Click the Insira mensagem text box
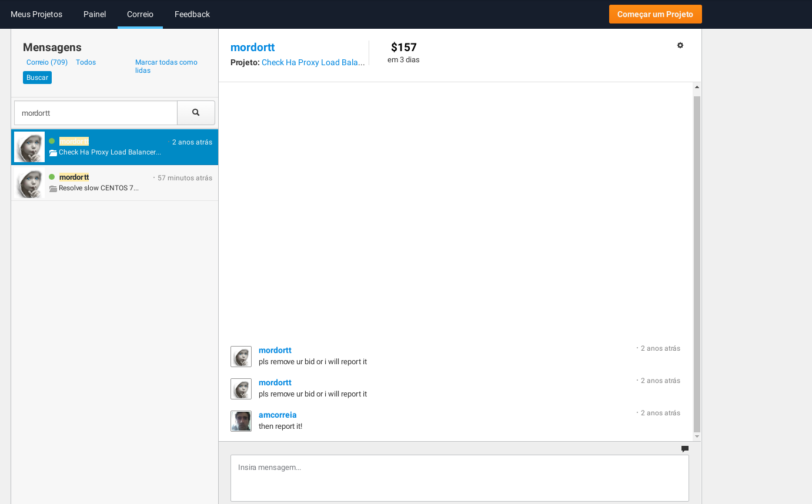 coord(460,478)
